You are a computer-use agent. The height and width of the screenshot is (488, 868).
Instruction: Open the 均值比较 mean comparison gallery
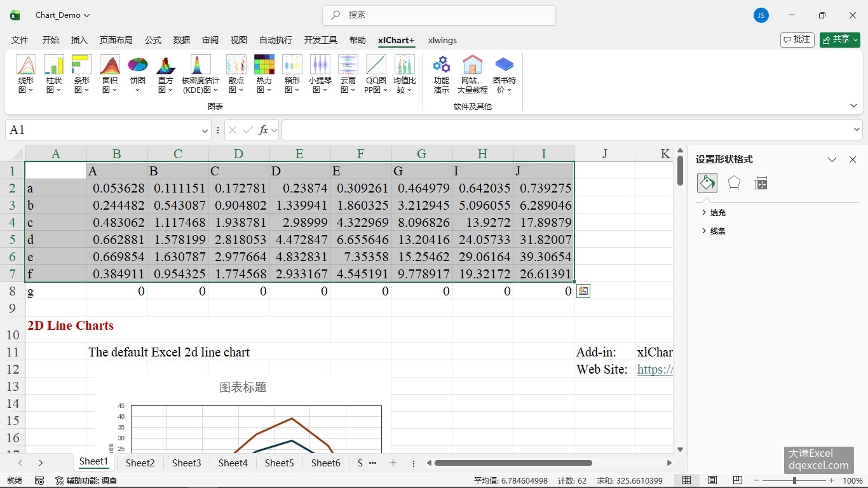405,74
